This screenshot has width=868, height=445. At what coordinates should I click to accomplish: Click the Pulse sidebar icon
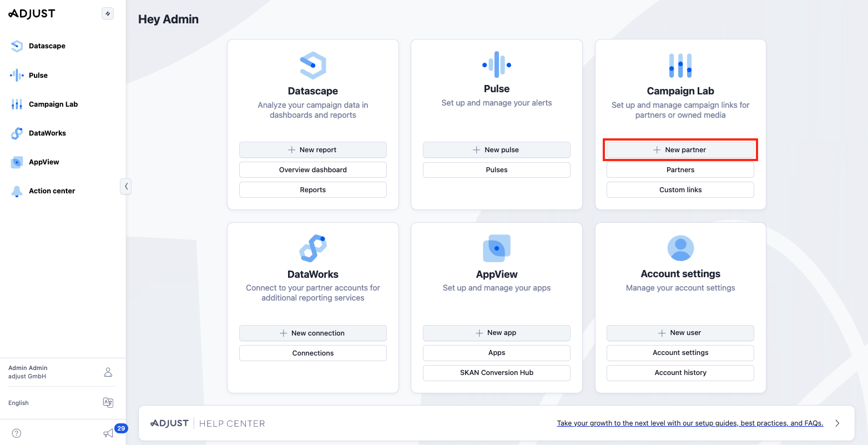pos(17,75)
